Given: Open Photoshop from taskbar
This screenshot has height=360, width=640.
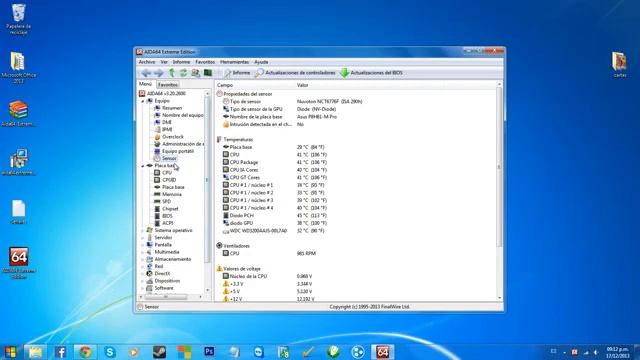Looking at the screenshot, I should tap(209, 352).
